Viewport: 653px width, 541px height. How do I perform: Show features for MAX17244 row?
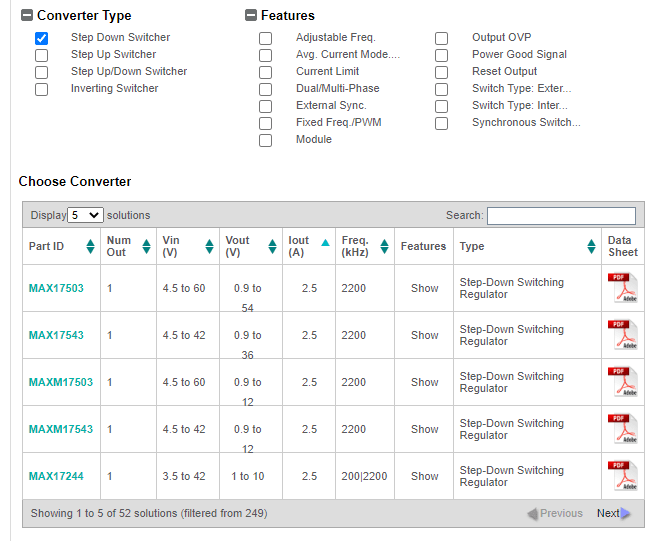424,476
